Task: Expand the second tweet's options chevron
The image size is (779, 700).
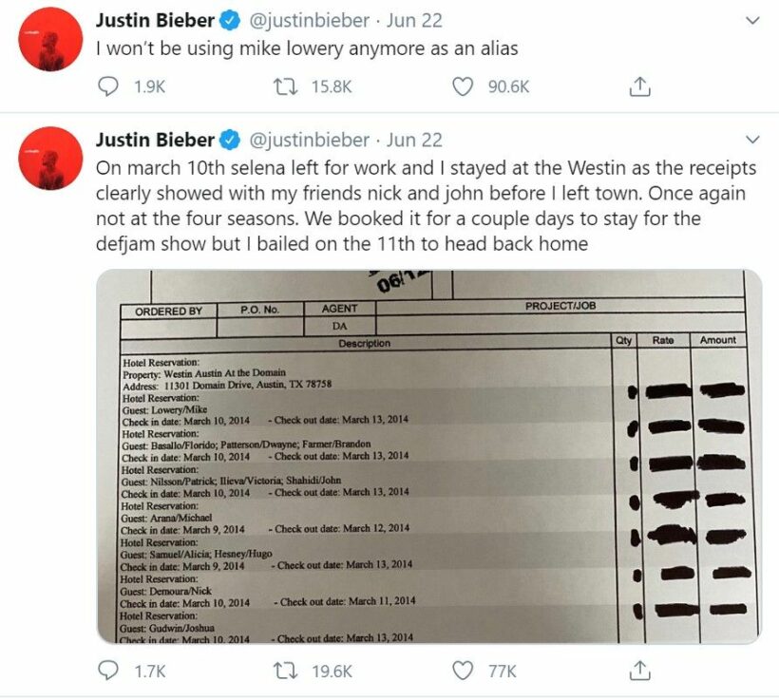Action: [x=752, y=140]
